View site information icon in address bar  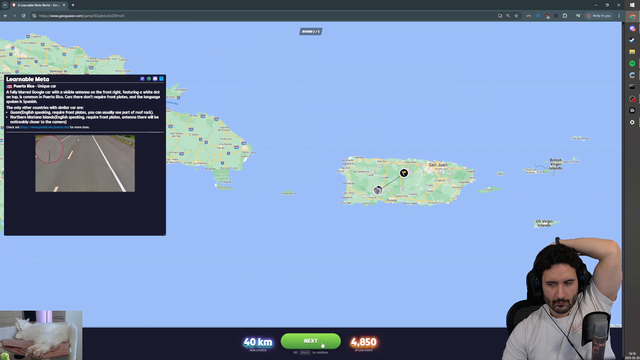click(34, 16)
